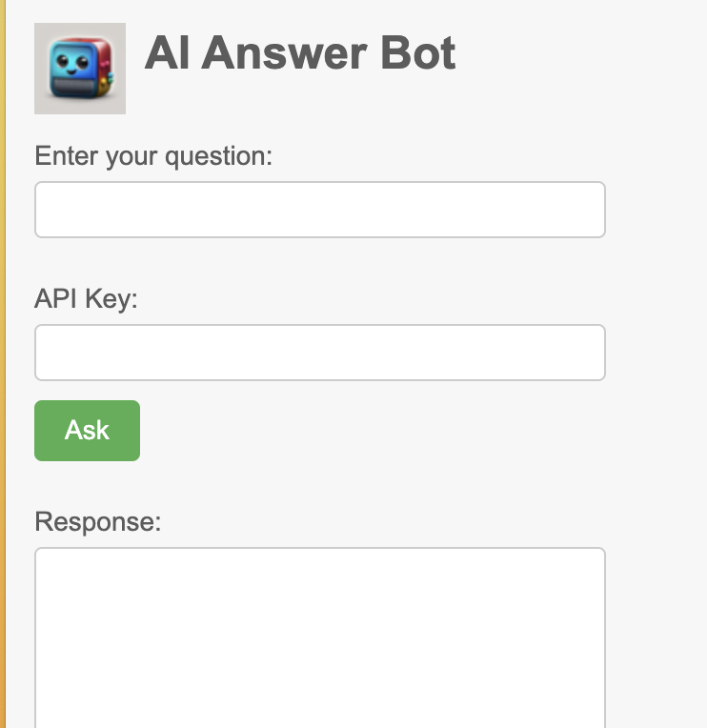
Task: Click the word "Enter" in the question label
Action: tap(67, 155)
